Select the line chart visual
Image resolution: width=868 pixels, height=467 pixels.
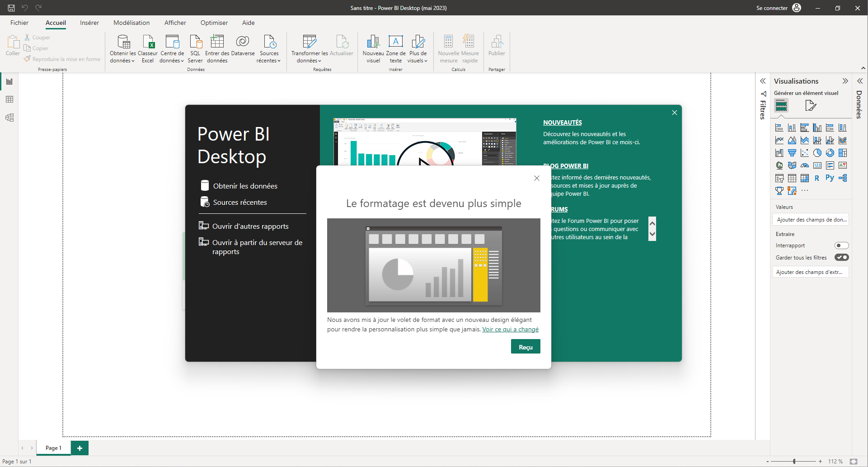pyautogui.click(x=779, y=141)
